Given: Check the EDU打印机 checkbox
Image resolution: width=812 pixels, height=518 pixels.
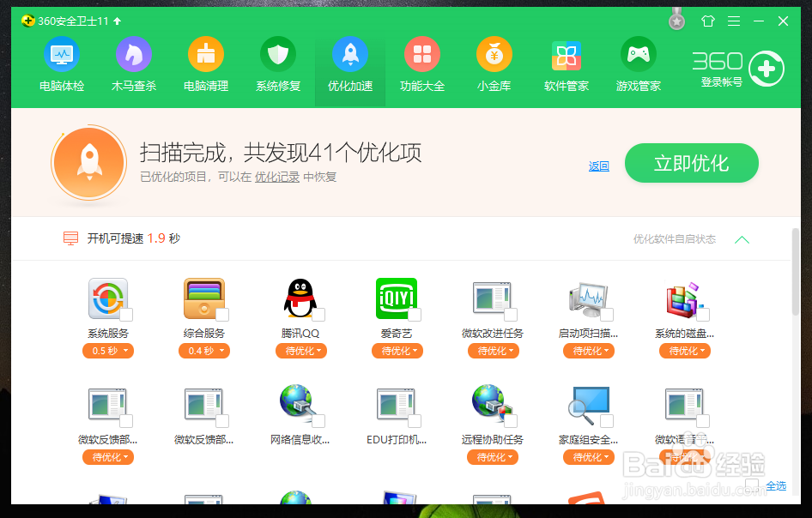Looking at the screenshot, I should 415,421.
